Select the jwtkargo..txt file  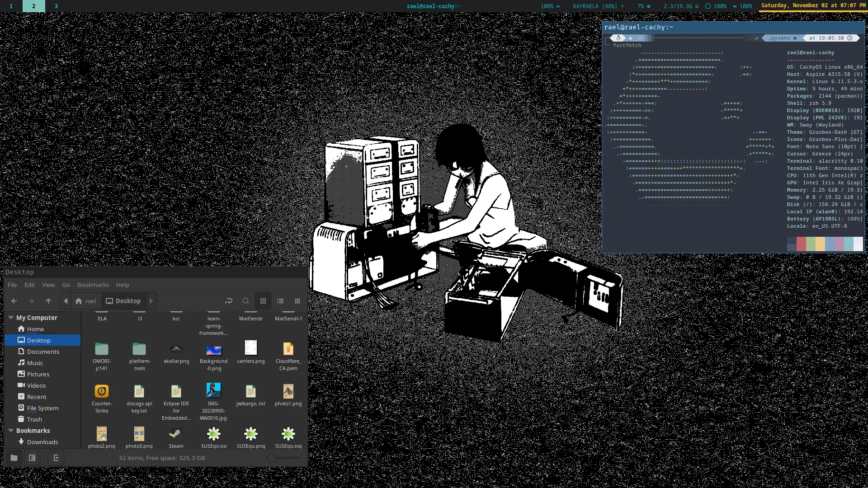[x=251, y=395]
